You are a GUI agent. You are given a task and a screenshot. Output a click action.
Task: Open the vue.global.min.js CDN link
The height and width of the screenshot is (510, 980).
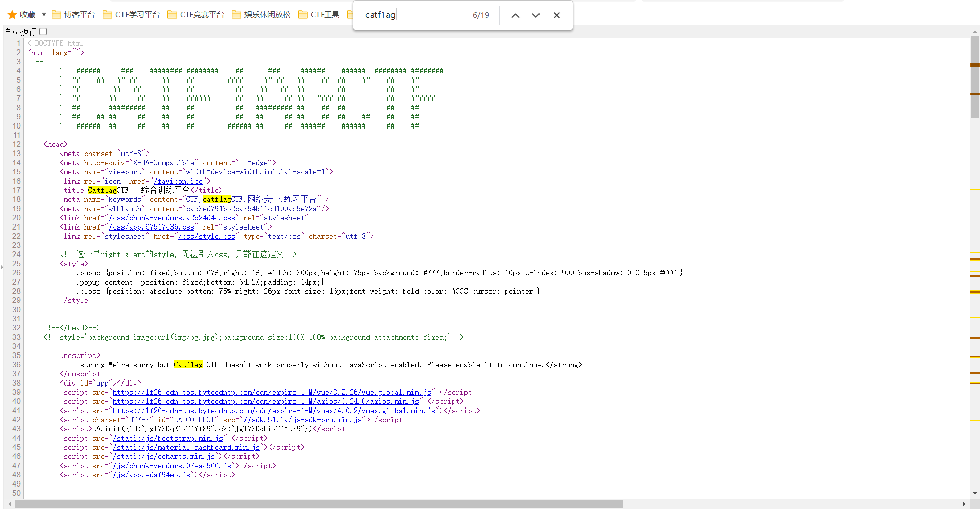pyautogui.click(x=272, y=392)
